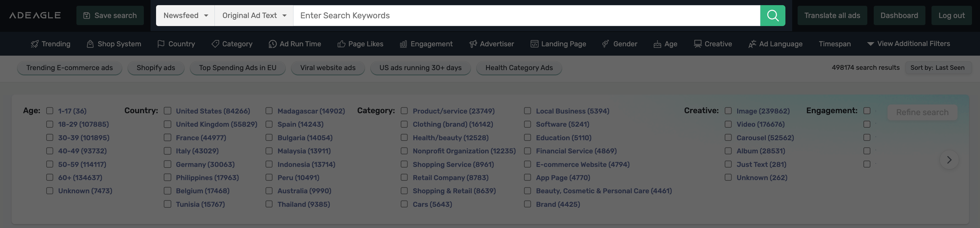Image resolution: width=980 pixels, height=228 pixels.
Task: Open the Engagement bar-chart filter
Action: 426,44
